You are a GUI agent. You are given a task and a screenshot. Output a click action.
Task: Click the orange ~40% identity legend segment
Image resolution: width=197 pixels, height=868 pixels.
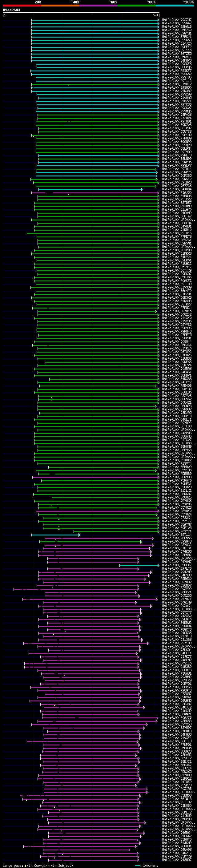click(60, 6)
